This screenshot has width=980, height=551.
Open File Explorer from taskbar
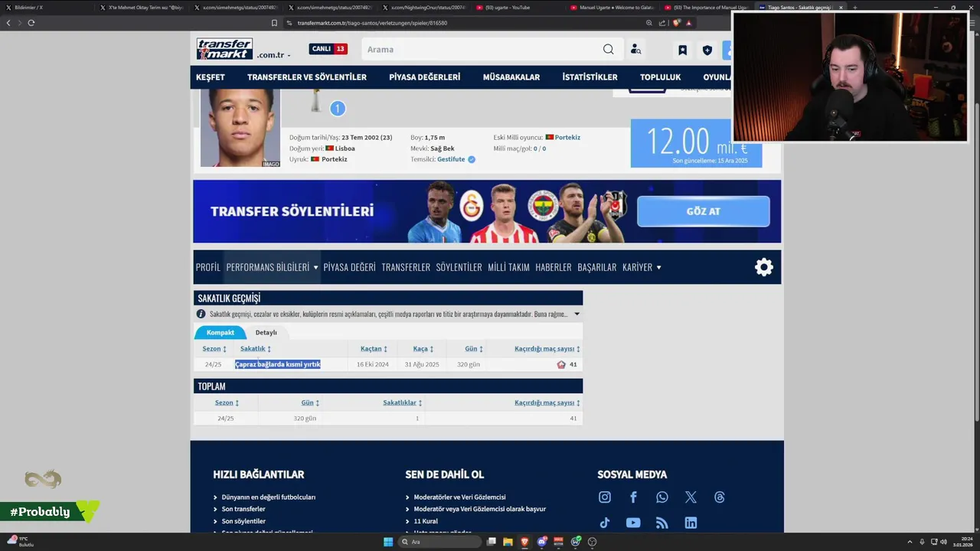coord(508,542)
